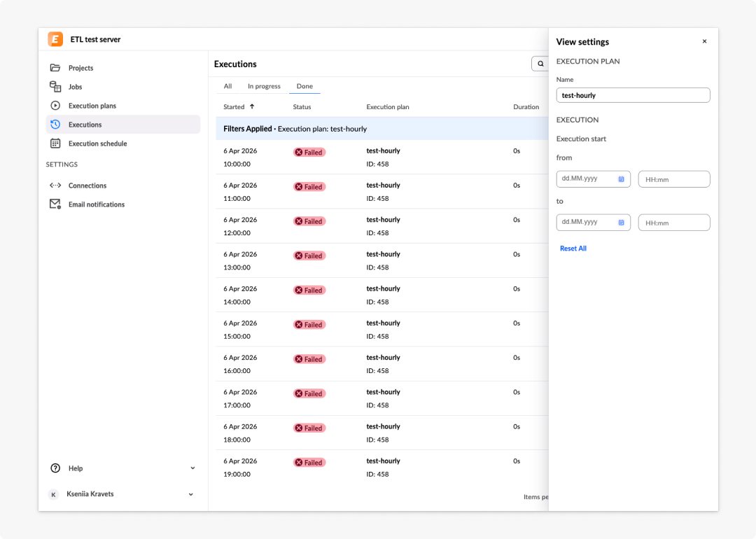Click the Email notifications envelope icon
Viewport: 756px width, 539px height.
(55, 204)
